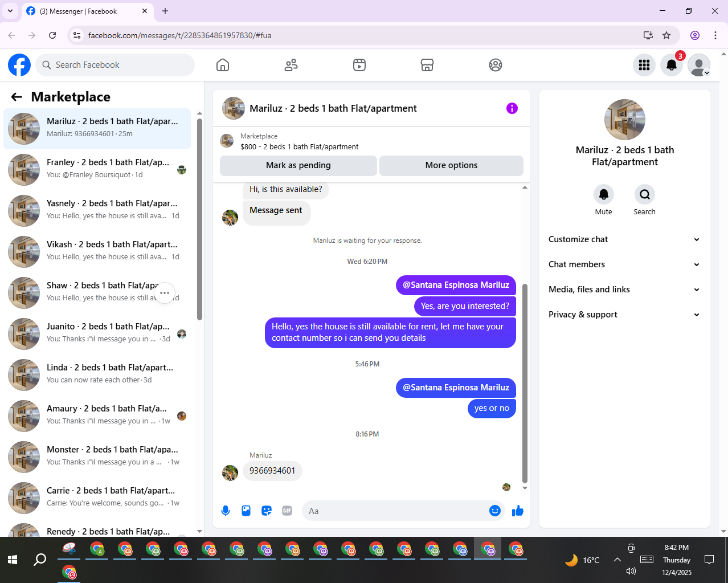Image resolution: width=728 pixels, height=583 pixels.
Task: Send a voice clip with microphone icon
Action: point(226,511)
